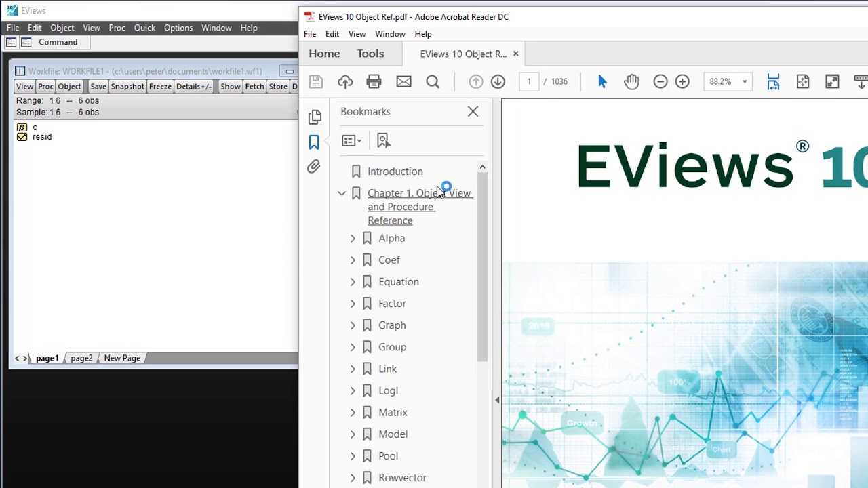Click the c coefficient object icon
The height and width of the screenshot is (488, 868).
click(22, 127)
